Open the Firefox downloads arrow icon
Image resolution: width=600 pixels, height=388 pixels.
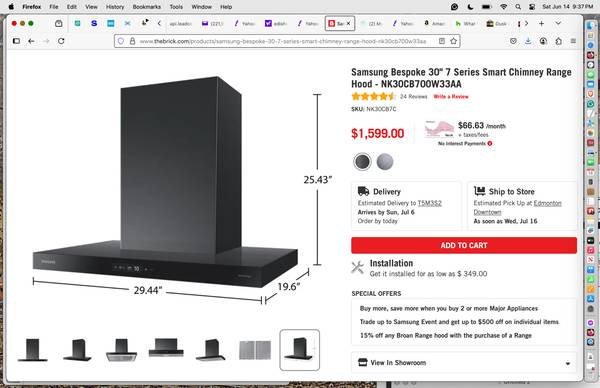[x=528, y=41]
